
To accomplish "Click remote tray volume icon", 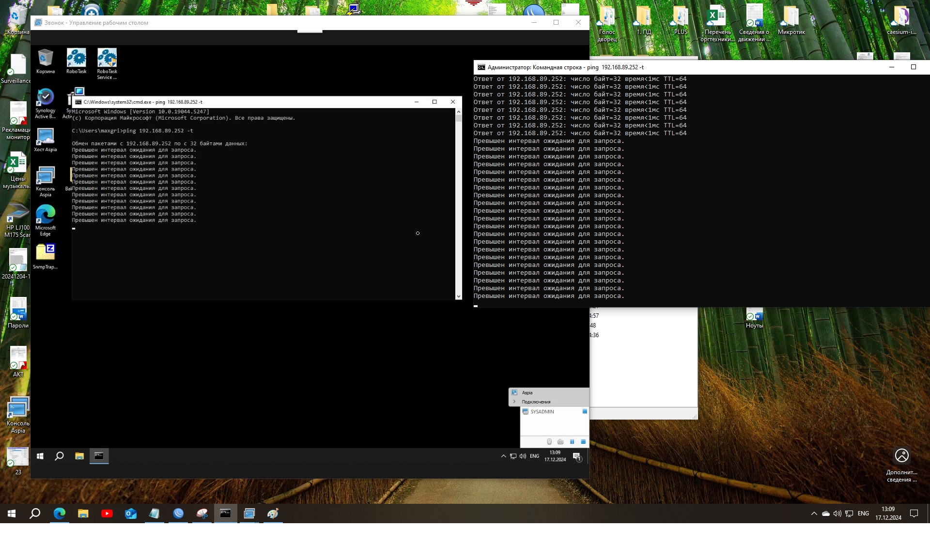I will point(523,456).
